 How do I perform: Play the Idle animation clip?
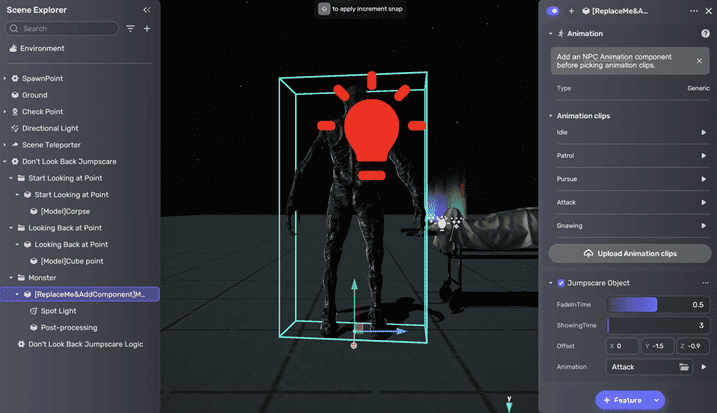[x=703, y=132]
